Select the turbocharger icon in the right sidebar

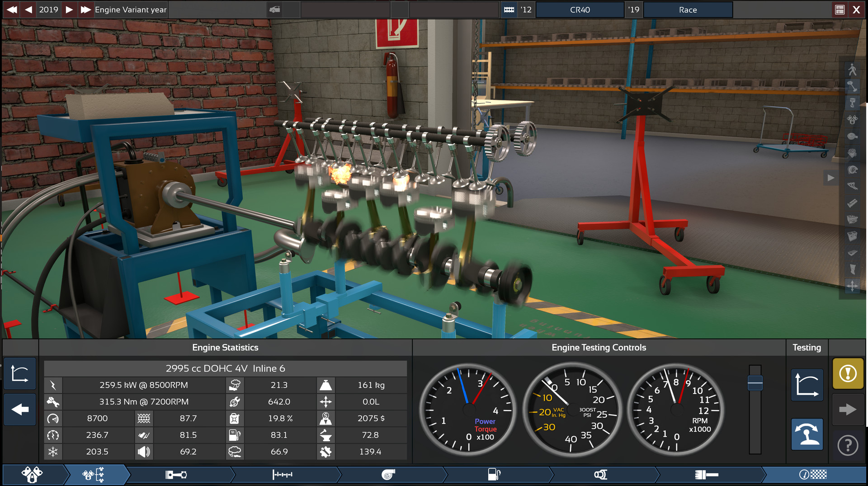click(x=852, y=168)
